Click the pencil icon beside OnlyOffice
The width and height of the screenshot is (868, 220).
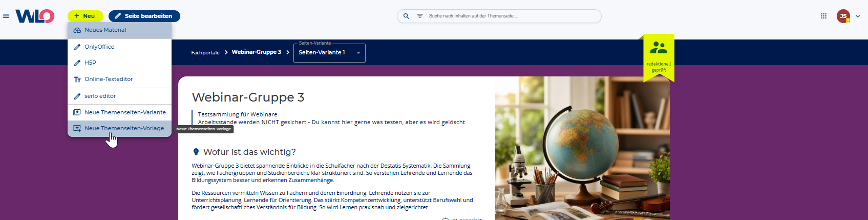[77, 47]
